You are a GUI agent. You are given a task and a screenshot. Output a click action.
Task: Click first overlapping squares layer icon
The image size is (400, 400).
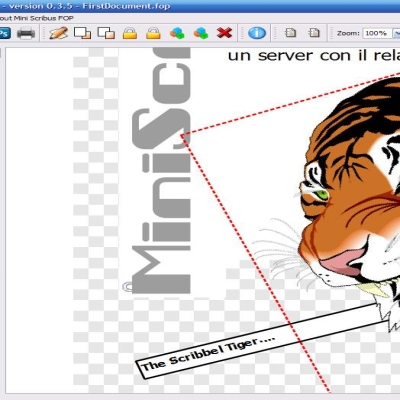point(82,33)
